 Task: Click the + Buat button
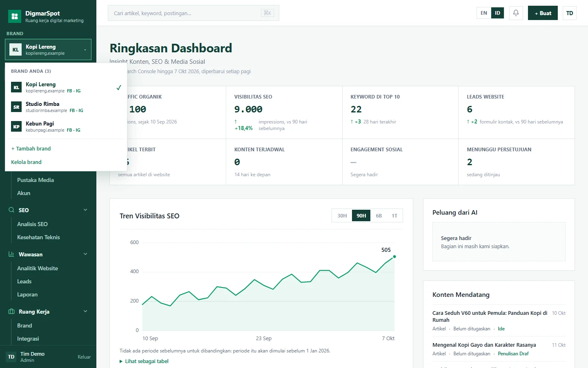543,13
